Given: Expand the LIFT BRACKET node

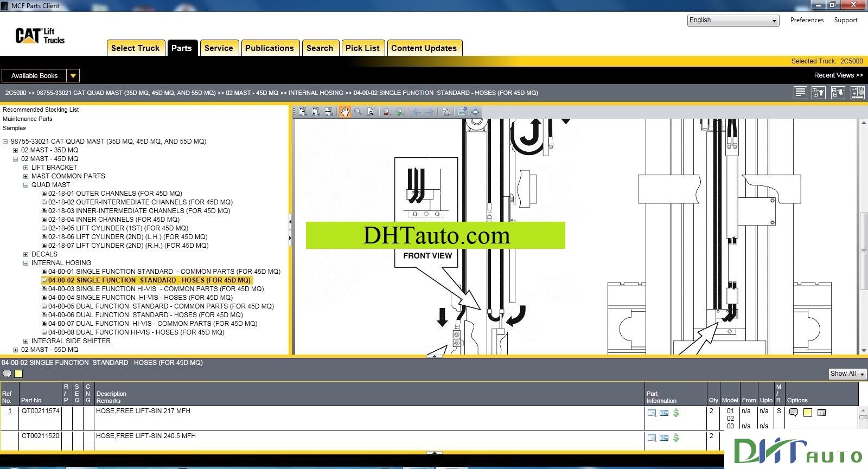Looking at the screenshot, I should coord(25,168).
